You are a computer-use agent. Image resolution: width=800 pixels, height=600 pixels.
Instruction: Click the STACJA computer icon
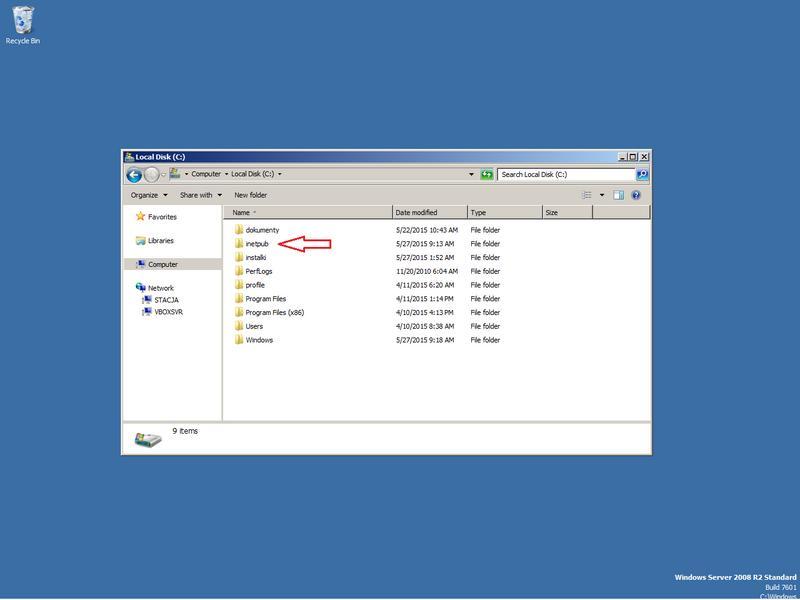coord(146,299)
